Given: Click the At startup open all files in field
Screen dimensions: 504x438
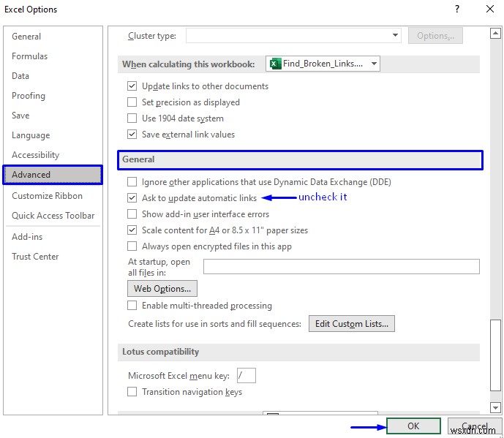Looking at the screenshot, I should pyautogui.click(x=342, y=266).
